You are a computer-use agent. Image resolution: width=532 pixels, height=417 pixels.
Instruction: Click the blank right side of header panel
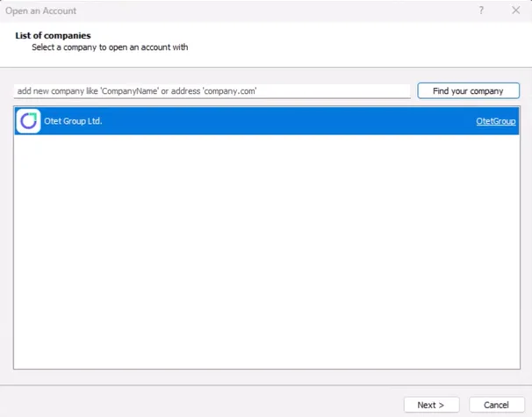[395, 41]
